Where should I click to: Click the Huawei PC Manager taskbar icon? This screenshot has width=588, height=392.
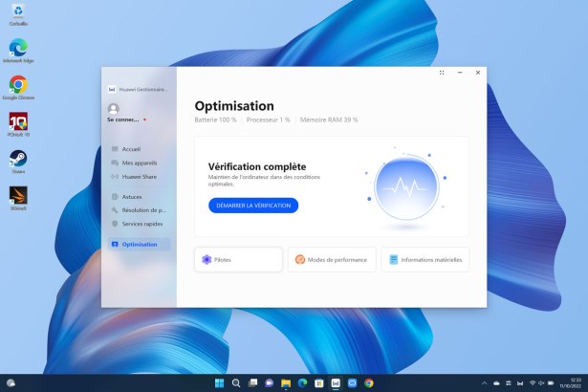pos(336,383)
